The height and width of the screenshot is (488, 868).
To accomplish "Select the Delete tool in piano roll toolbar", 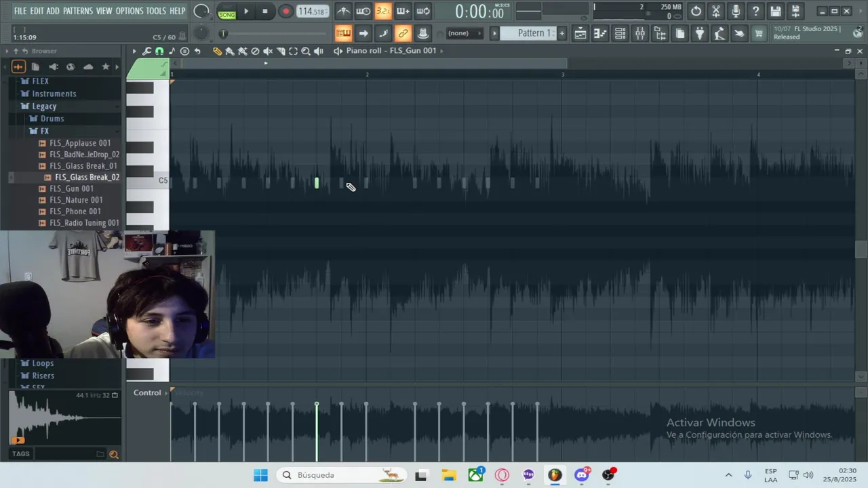I will click(x=255, y=51).
